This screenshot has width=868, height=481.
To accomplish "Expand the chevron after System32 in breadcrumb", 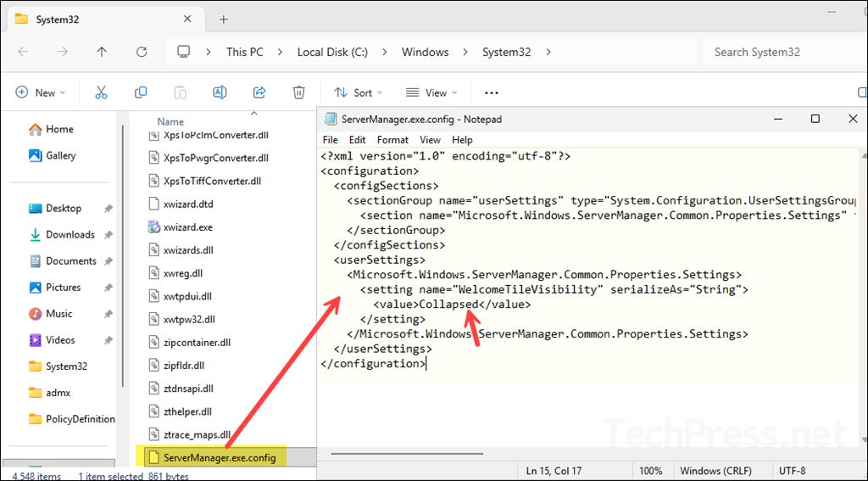I will [548, 52].
